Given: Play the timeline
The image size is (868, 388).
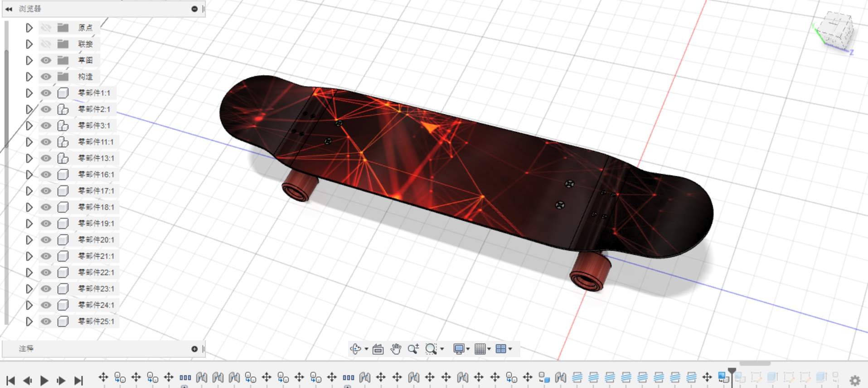Looking at the screenshot, I should pyautogui.click(x=44, y=381).
